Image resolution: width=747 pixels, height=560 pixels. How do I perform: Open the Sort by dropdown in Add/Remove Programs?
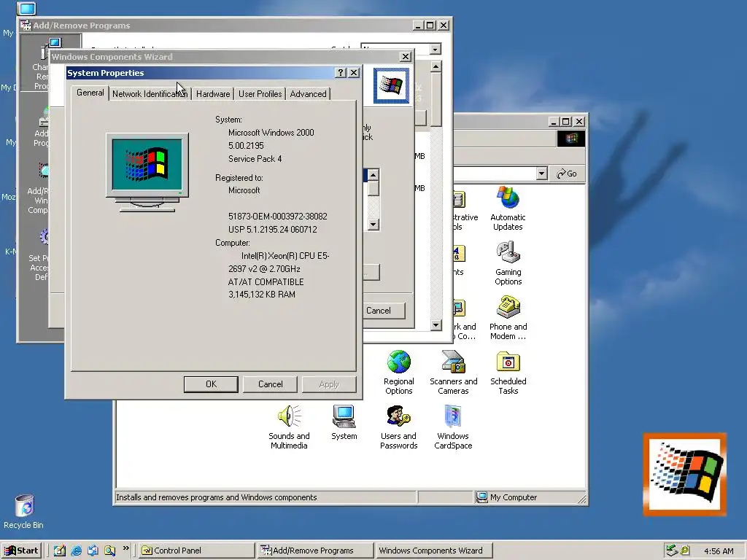pos(435,50)
